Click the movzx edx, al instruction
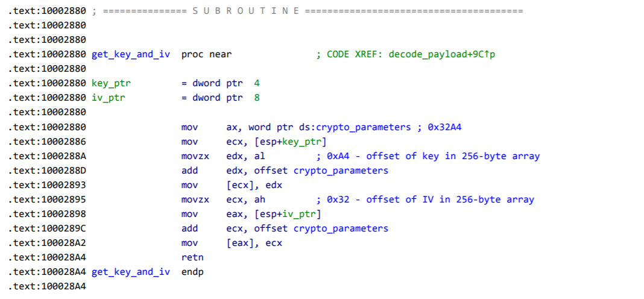644x299 pixels. (x=224, y=156)
